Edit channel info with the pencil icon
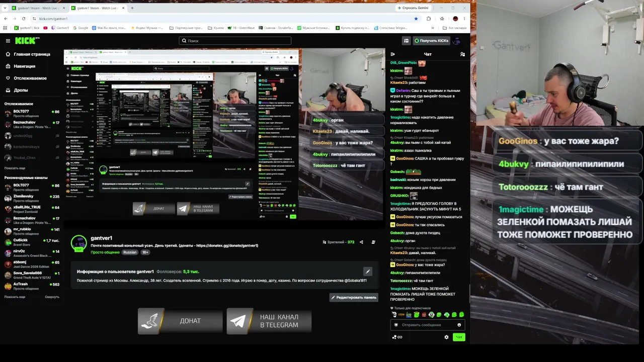This screenshot has width=644, height=362. pyautogui.click(x=368, y=271)
